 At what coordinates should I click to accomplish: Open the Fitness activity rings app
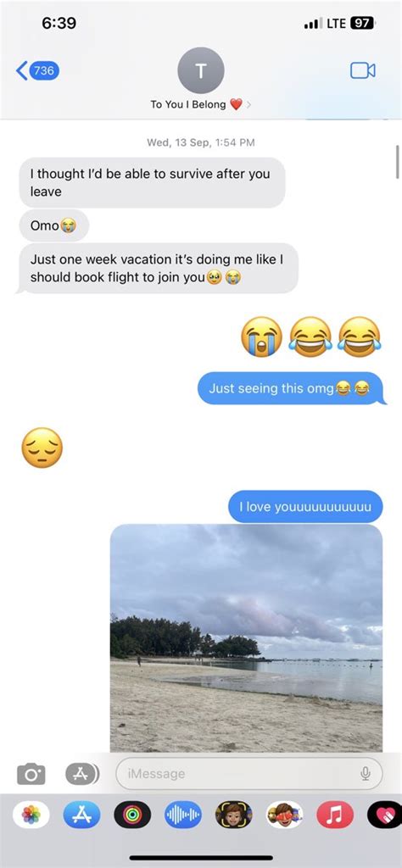tap(132, 815)
